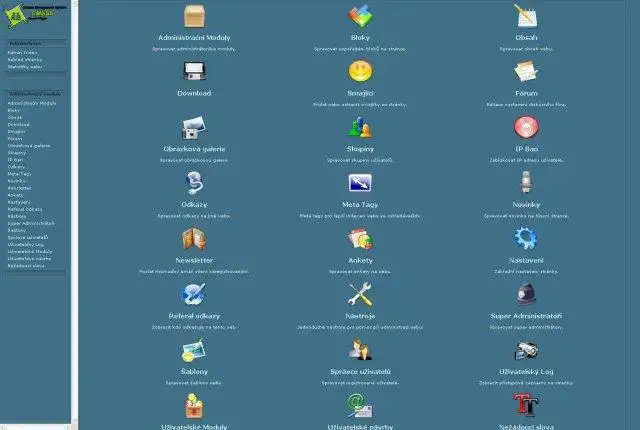Screen dimensions: 640x430
Task: Click Super Administrátoři in the sidebar list
Action: point(31,224)
